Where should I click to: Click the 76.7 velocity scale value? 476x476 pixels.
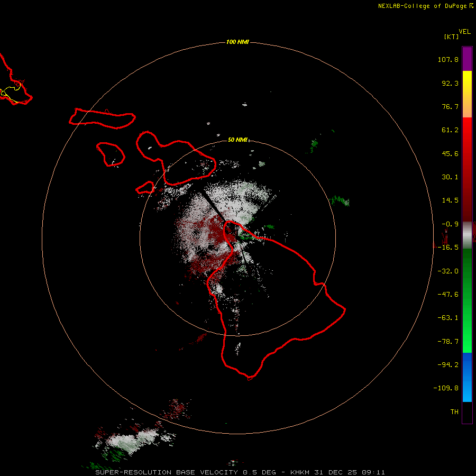450,106
